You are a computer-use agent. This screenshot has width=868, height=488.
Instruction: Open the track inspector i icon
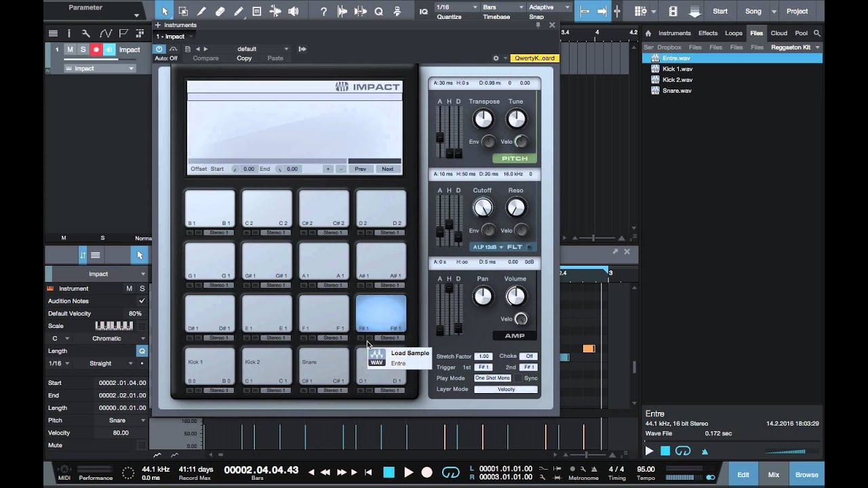coord(69,33)
